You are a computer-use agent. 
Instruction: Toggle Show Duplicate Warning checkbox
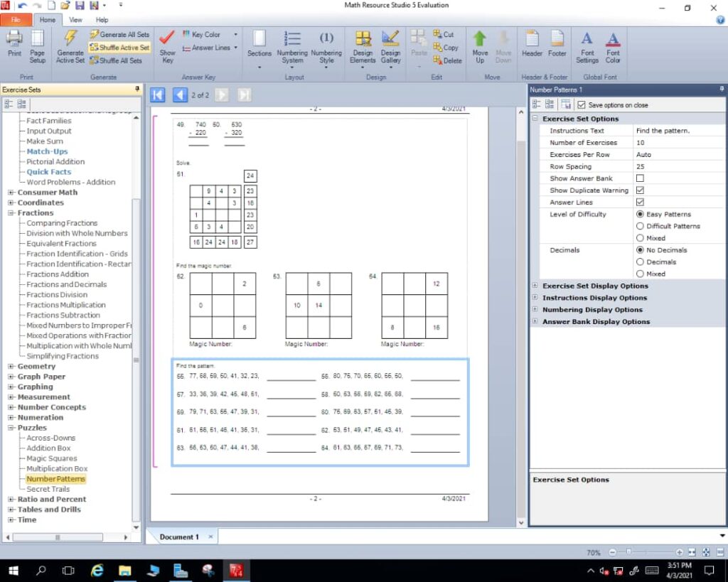pos(640,190)
